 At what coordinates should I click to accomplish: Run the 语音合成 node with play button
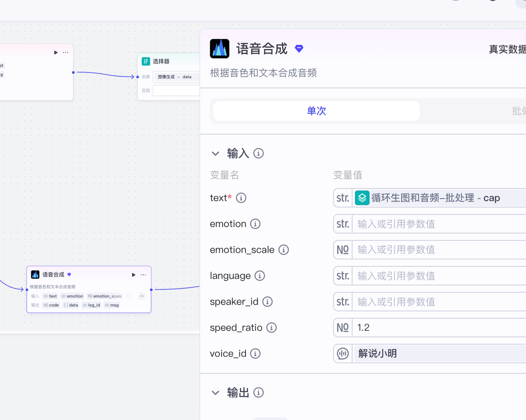(133, 275)
